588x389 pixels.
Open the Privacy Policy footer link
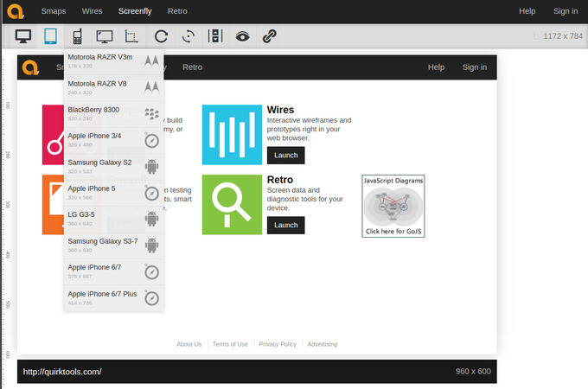[x=278, y=344]
